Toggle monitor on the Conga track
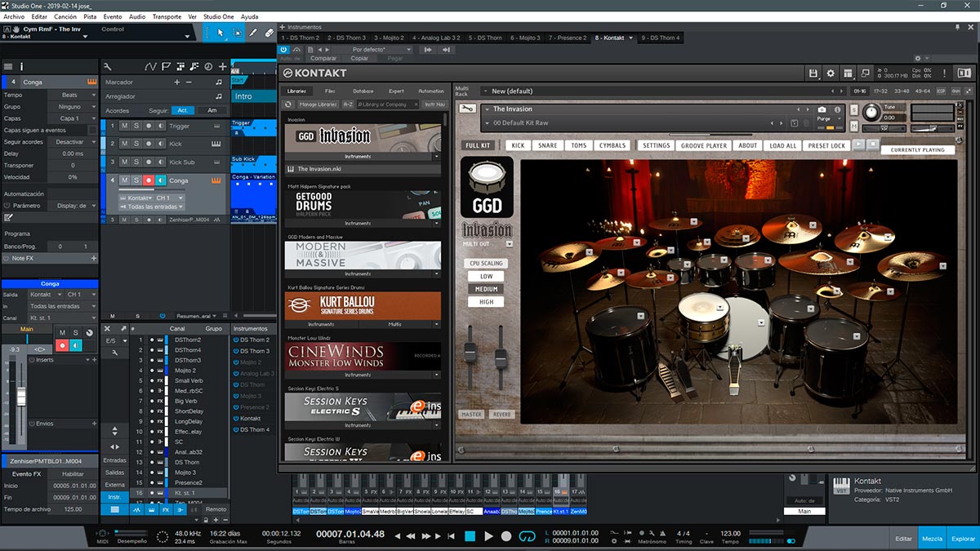This screenshot has height=551, width=980. pos(161,180)
